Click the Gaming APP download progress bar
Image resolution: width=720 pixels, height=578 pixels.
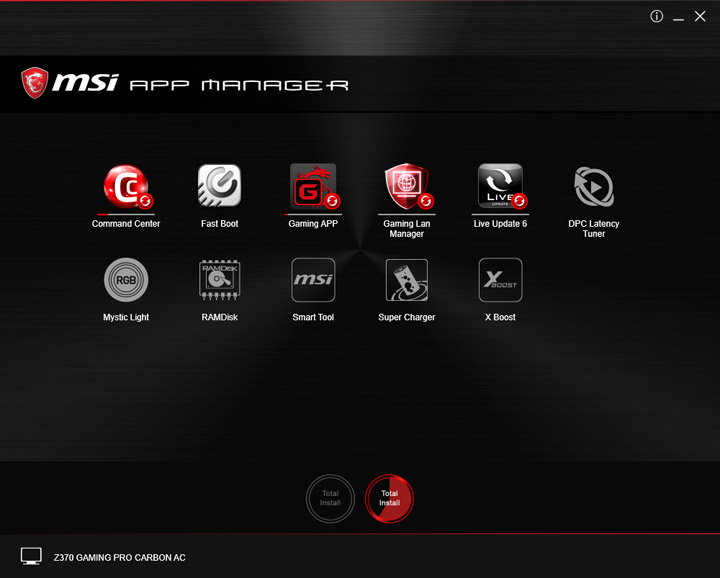coord(313,214)
